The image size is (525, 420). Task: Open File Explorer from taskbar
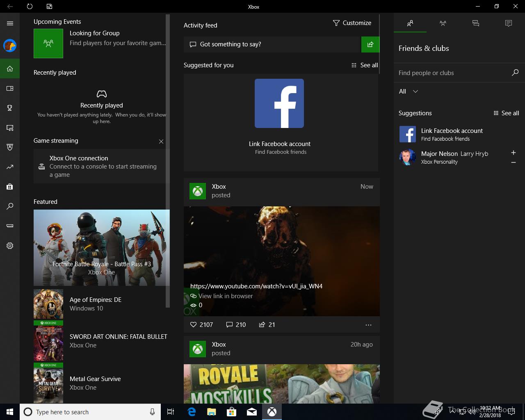[212, 412]
